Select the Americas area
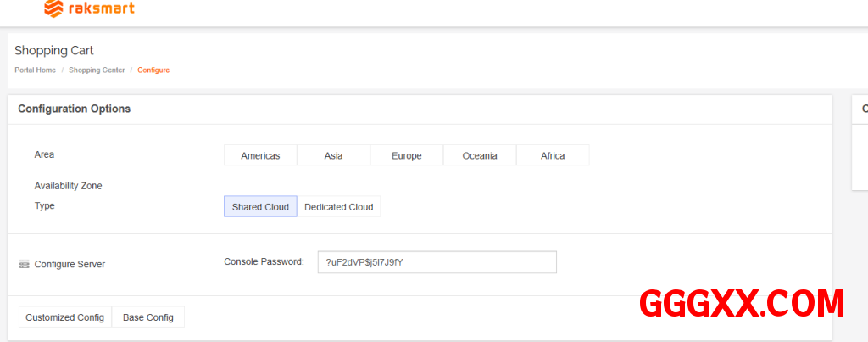The image size is (868, 342). [260, 156]
